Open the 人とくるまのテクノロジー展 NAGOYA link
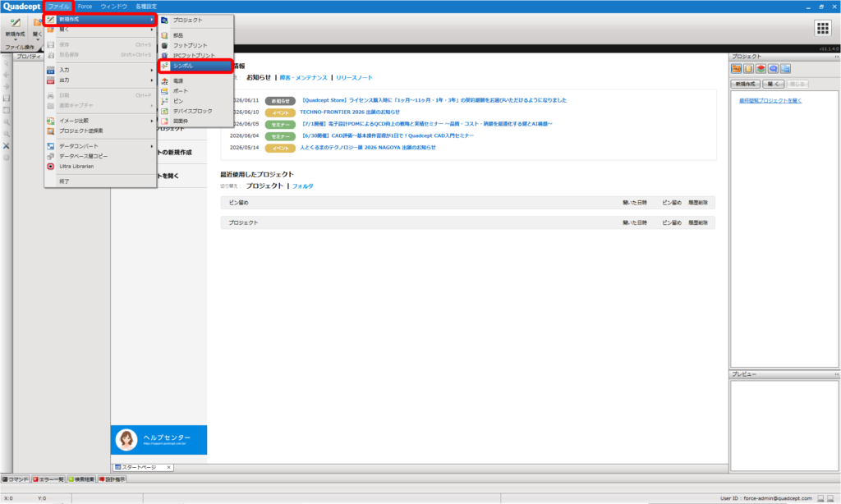 tap(368, 148)
